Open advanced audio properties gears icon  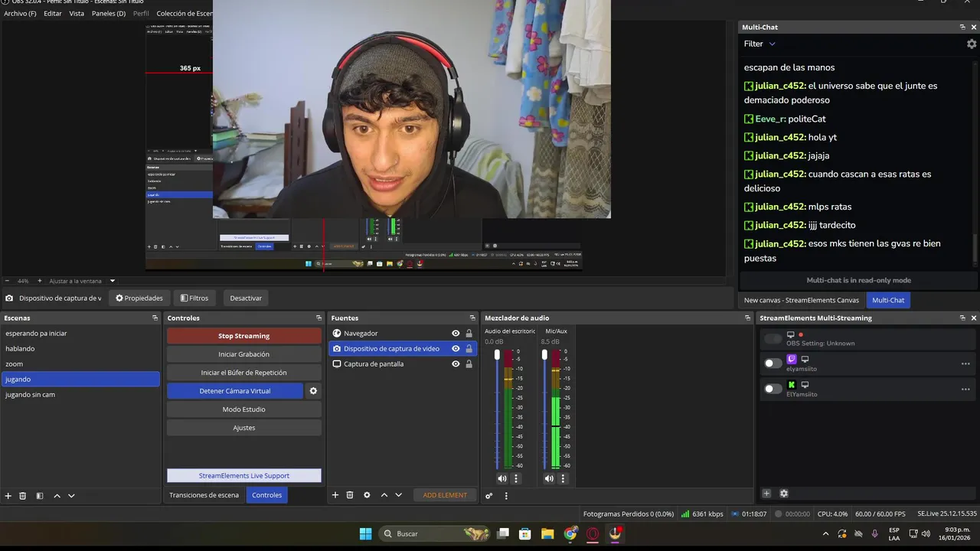click(x=489, y=496)
